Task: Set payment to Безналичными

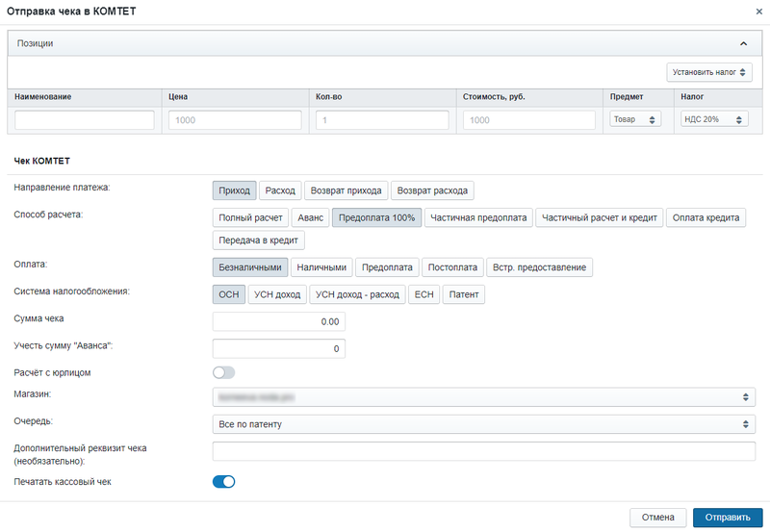Action: pos(250,267)
